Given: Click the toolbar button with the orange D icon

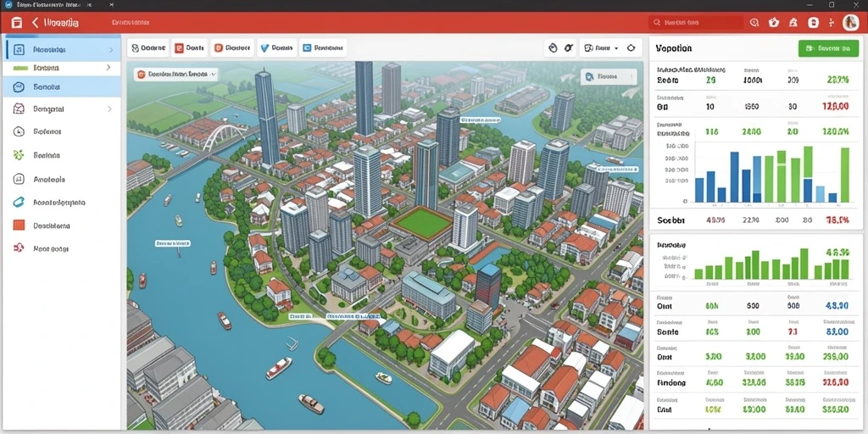Looking at the screenshot, I should coord(231,48).
